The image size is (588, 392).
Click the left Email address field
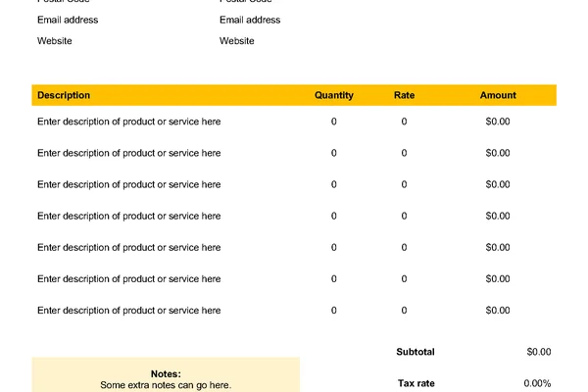pos(68,20)
